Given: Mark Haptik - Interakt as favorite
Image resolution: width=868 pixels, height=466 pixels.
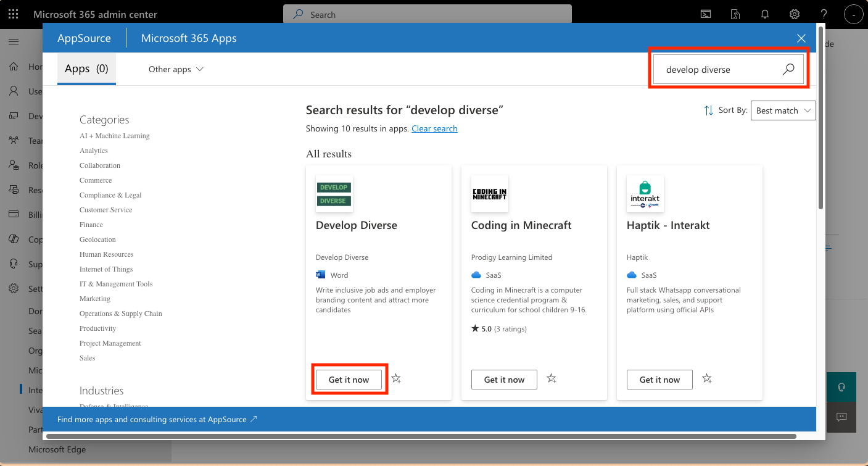Looking at the screenshot, I should pyautogui.click(x=707, y=378).
